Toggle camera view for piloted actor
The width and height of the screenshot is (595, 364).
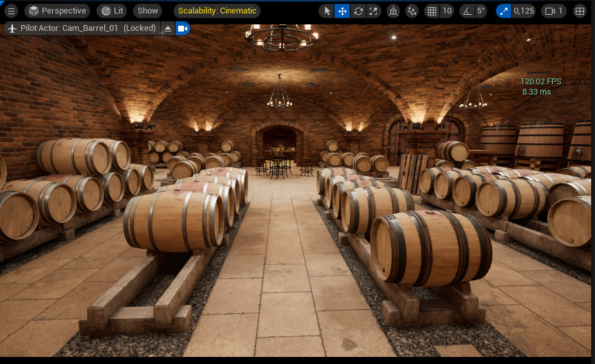pos(183,28)
